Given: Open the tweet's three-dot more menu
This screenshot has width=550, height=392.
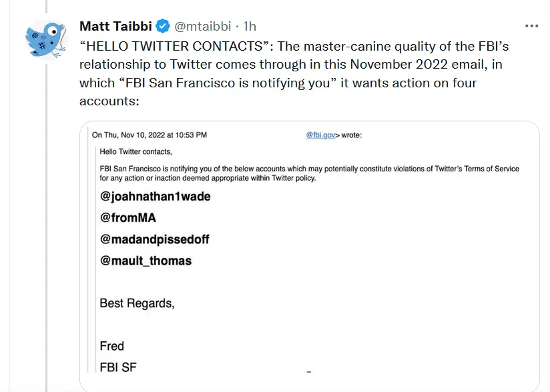Looking at the screenshot, I should (531, 26).
